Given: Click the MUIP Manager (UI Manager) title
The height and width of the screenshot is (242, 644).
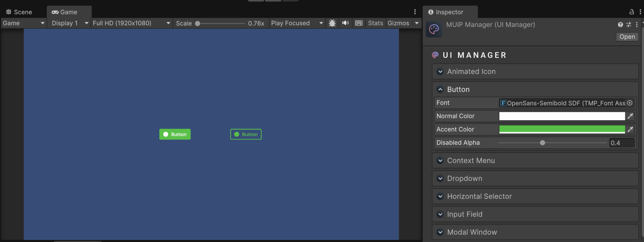Looking at the screenshot, I should [490, 25].
